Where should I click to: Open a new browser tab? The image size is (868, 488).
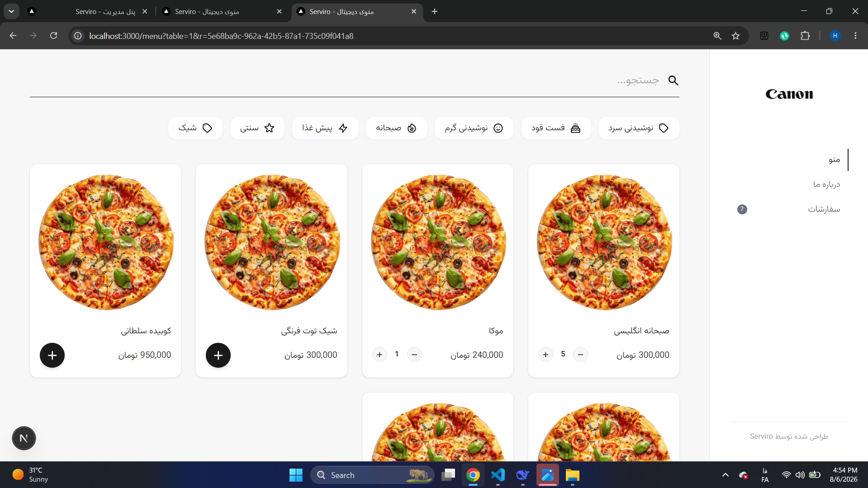435,11
